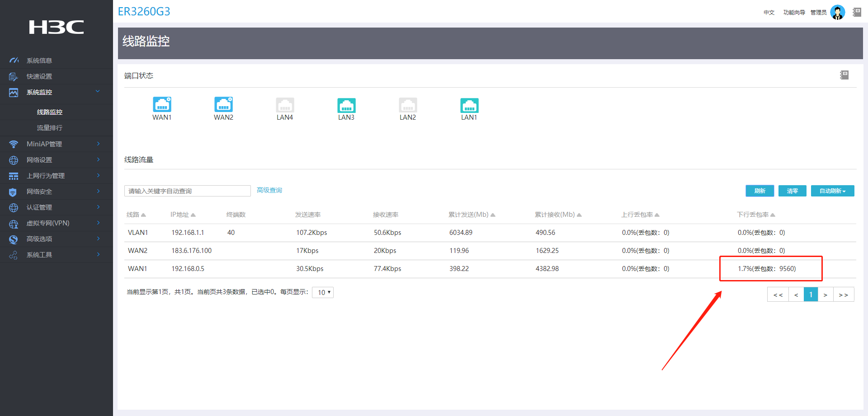Click the WAN2 port status icon

(223, 104)
